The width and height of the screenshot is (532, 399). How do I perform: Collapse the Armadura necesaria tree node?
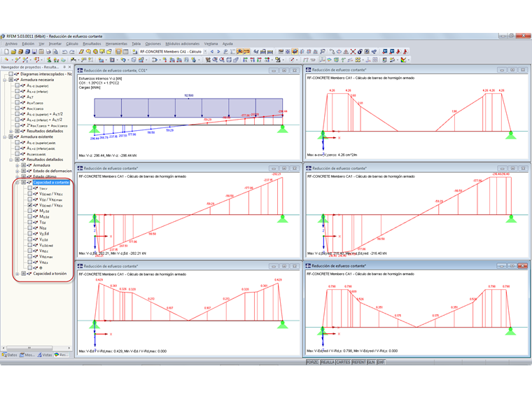pyautogui.click(x=5, y=80)
